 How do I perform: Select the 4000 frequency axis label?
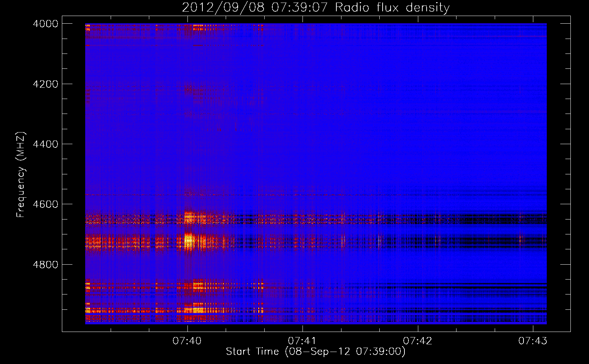click(46, 24)
